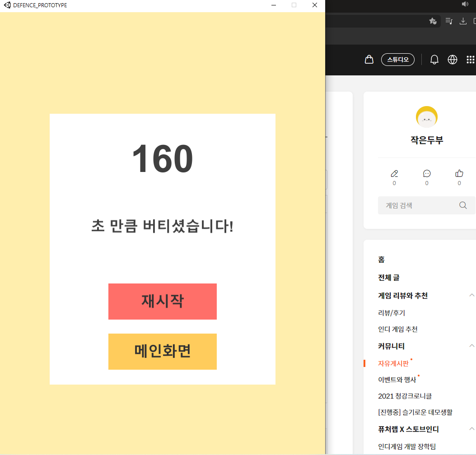Click the pencil posts count icon
Viewport: 476px width, 455px height.
click(394, 173)
